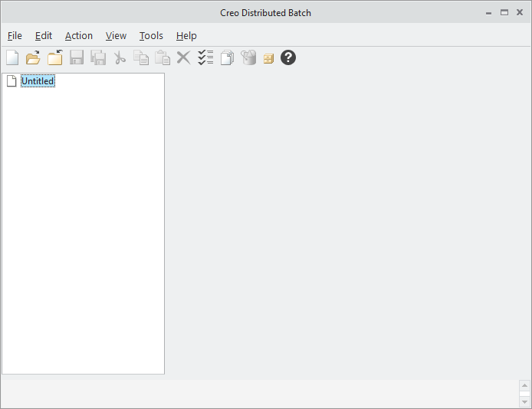Click the clipboard paste icon
Screen dimensions: 532x409
(163, 57)
